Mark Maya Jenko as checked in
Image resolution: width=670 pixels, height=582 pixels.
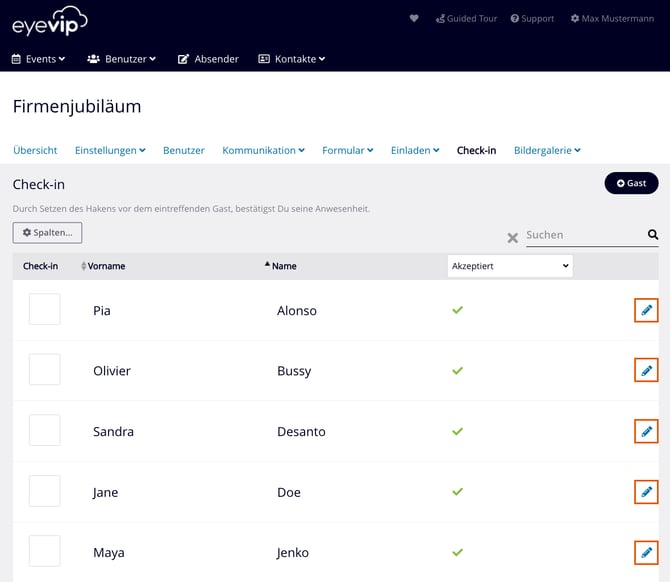click(x=44, y=551)
